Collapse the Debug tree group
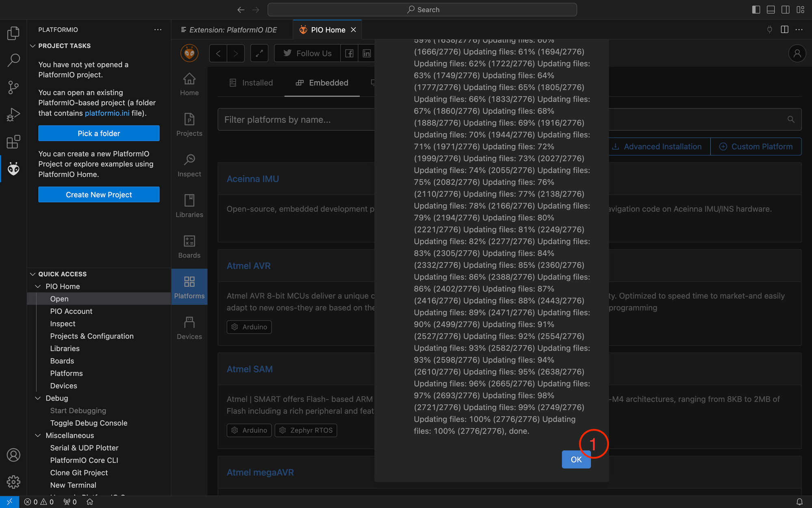Image resolution: width=812 pixels, height=508 pixels. (38, 398)
